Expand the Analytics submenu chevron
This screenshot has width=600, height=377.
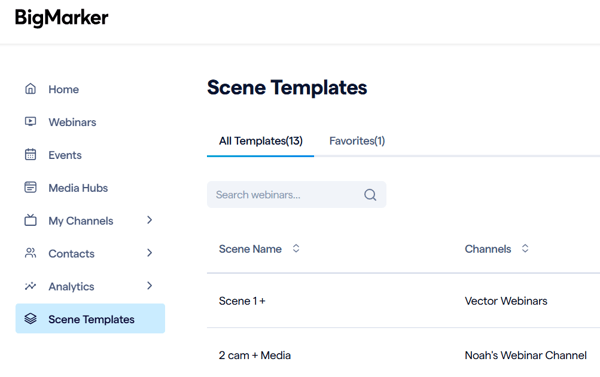(150, 286)
